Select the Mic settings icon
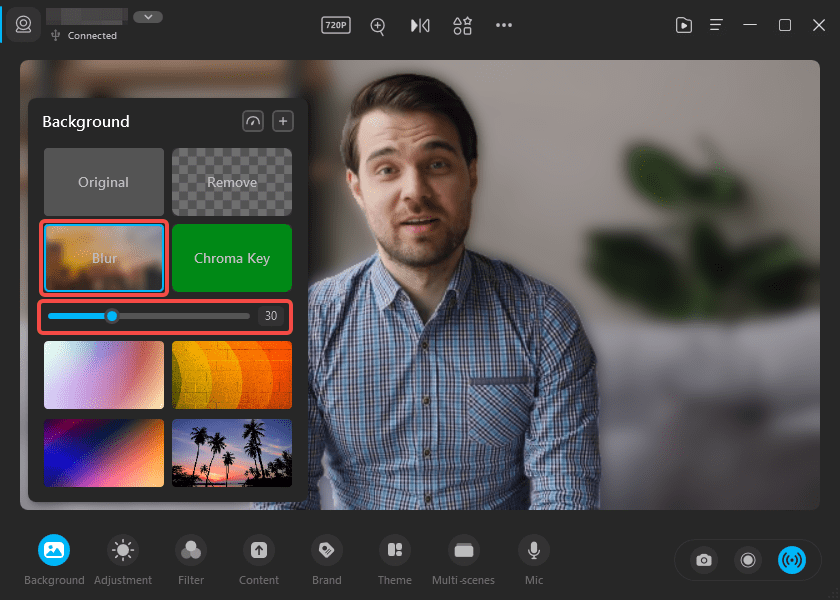This screenshot has height=600, width=840. [533, 559]
